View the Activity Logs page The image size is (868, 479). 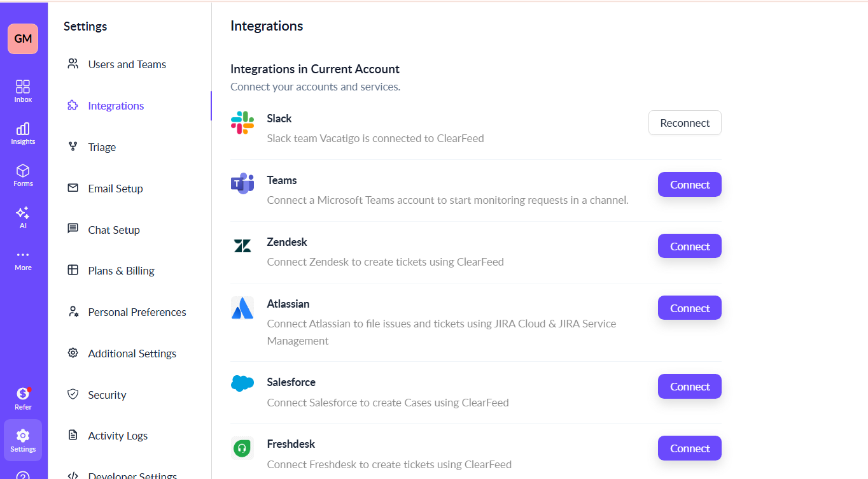pos(118,436)
